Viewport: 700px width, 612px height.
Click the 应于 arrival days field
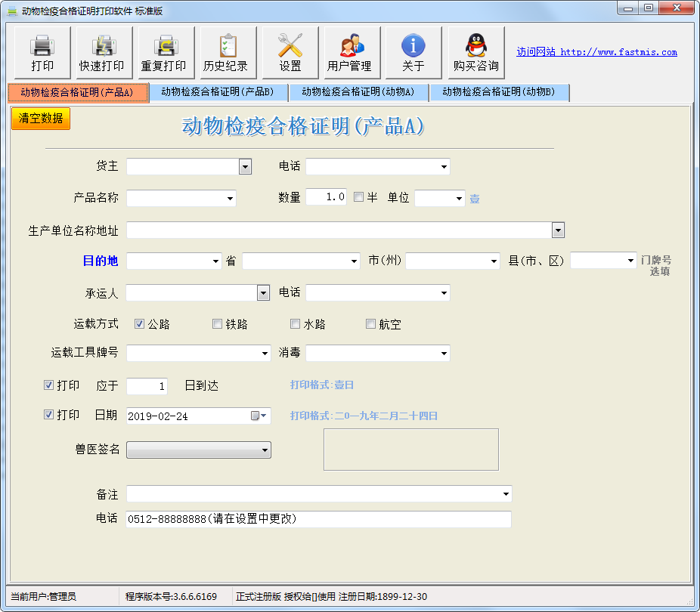pos(147,386)
